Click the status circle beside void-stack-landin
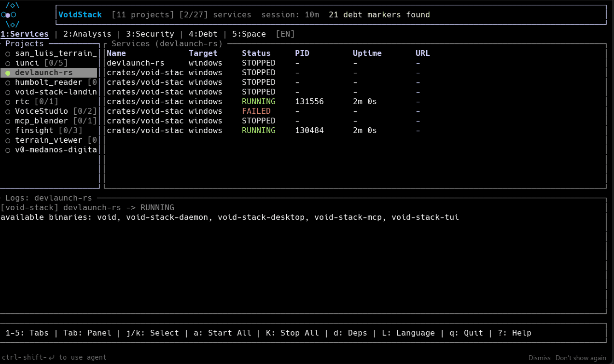The image size is (614, 364). pos(8,92)
